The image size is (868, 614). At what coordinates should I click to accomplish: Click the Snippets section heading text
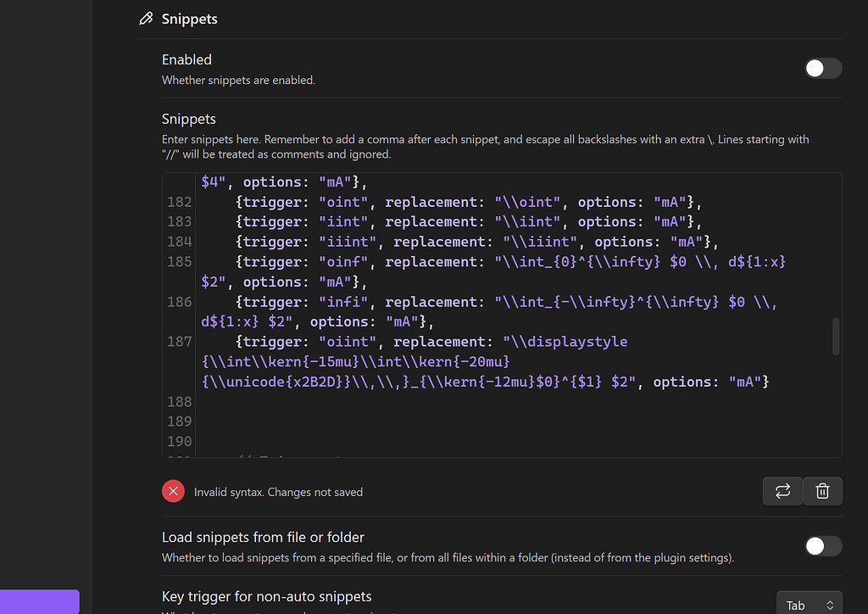(189, 19)
